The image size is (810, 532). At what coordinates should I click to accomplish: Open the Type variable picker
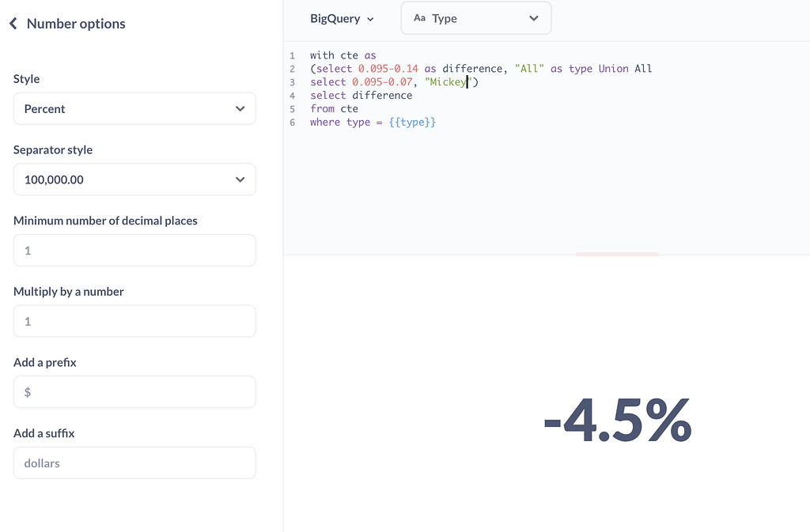475,17
